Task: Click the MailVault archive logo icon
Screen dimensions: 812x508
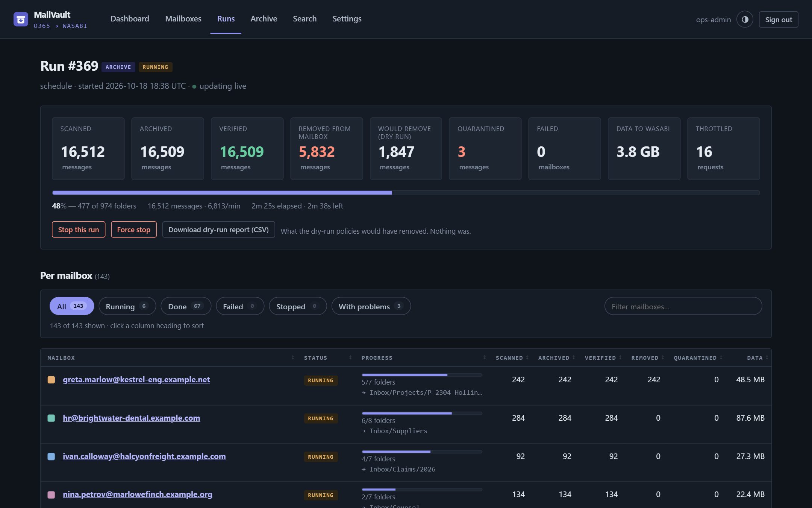Action: coord(21,19)
